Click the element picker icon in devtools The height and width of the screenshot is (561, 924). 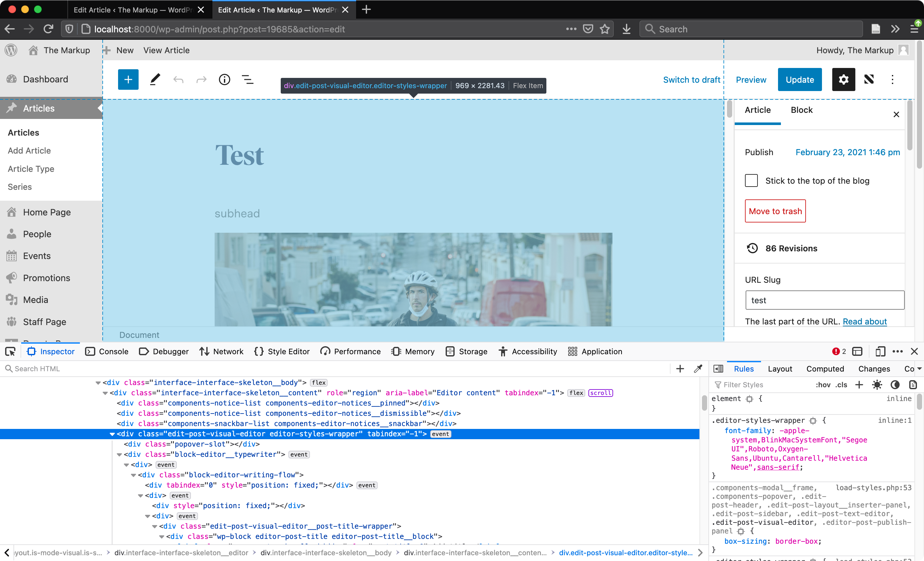(11, 352)
